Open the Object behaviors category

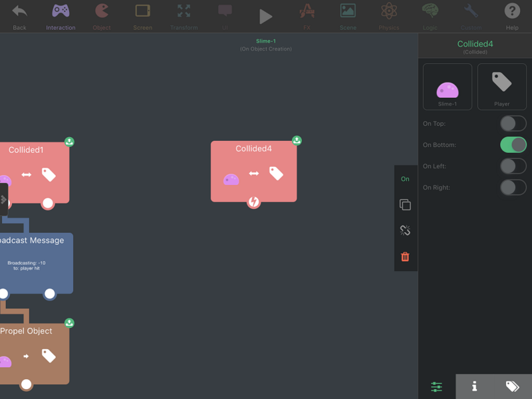point(102,17)
